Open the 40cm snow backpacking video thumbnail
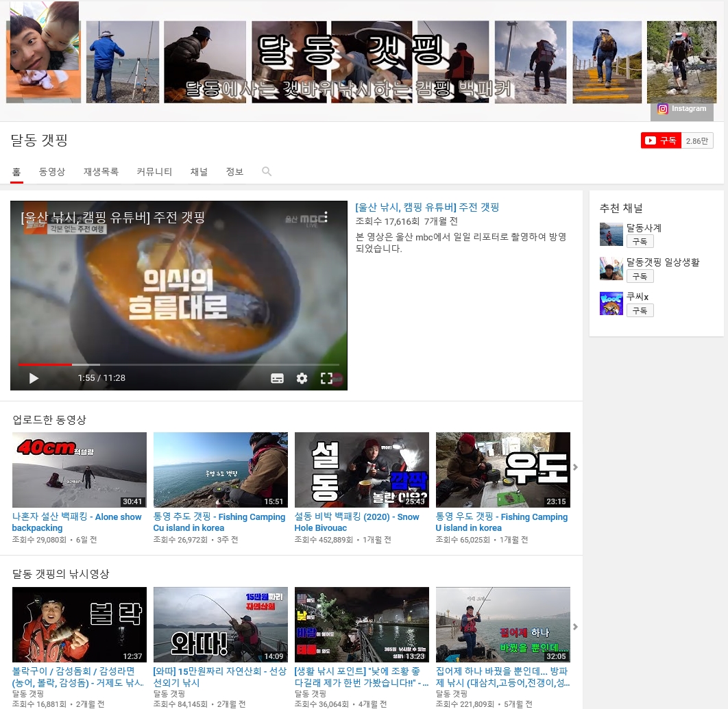 tap(80, 469)
